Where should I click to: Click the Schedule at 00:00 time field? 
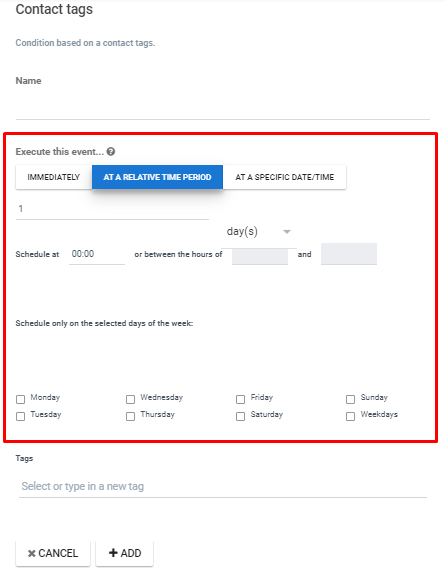97,254
